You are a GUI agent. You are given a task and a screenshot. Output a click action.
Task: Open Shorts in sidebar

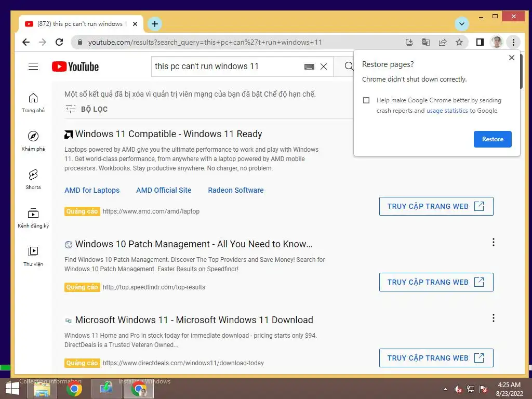pyautogui.click(x=33, y=179)
